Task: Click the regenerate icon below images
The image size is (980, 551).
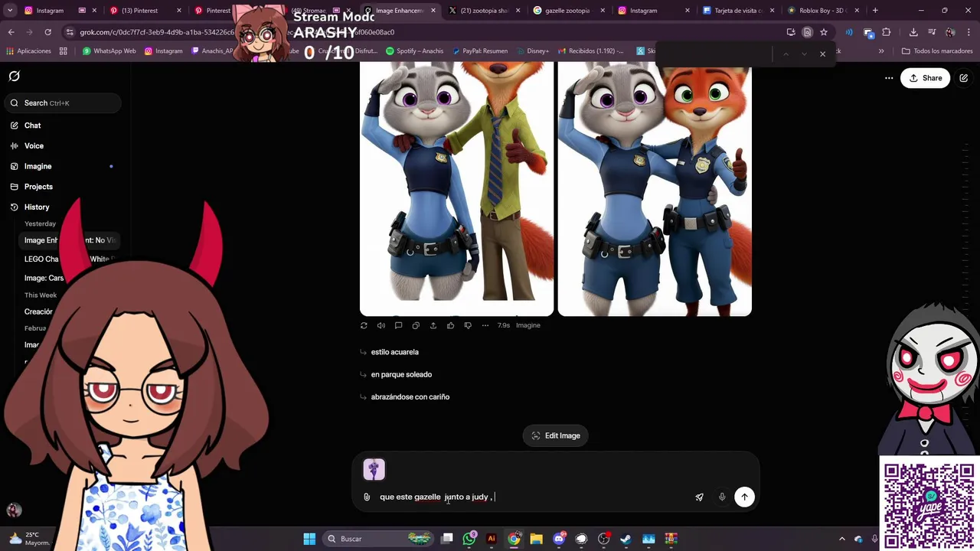Action: (x=364, y=325)
